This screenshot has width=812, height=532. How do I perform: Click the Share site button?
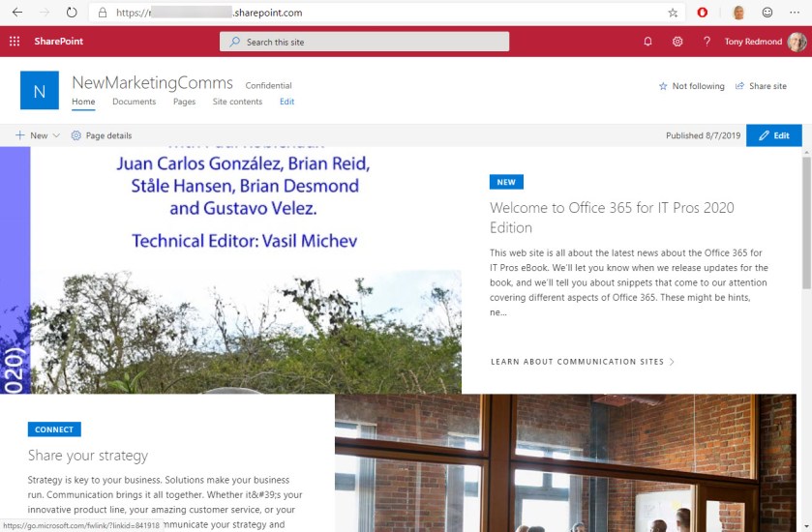(762, 86)
